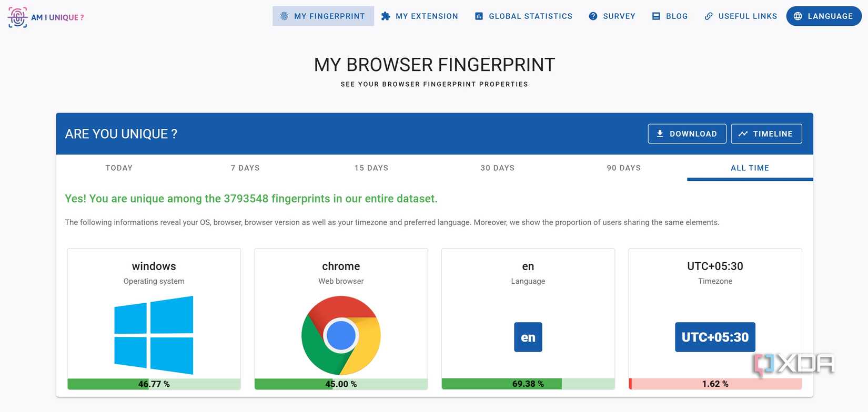Click the bar chart Global Statistics icon
Image resolution: width=868 pixels, height=412 pixels.
479,16
